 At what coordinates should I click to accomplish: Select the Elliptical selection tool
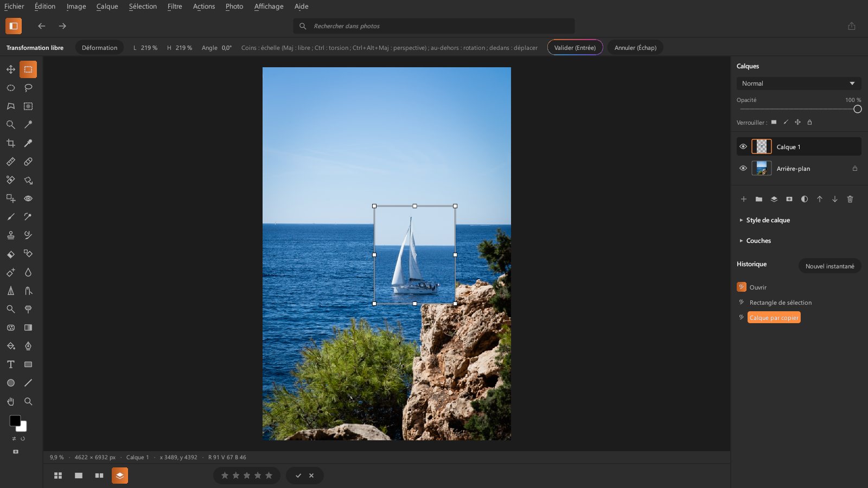pos(11,88)
